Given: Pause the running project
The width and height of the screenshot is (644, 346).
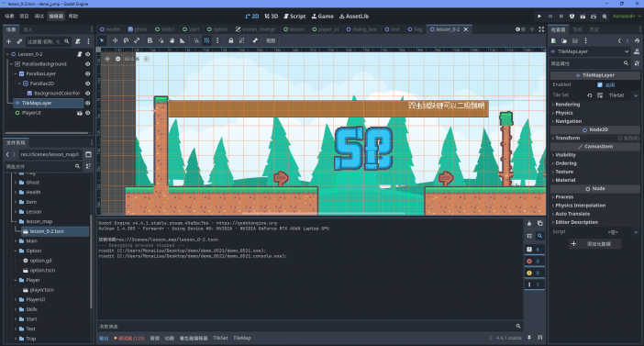Looking at the screenshot, I should [550, 16].
